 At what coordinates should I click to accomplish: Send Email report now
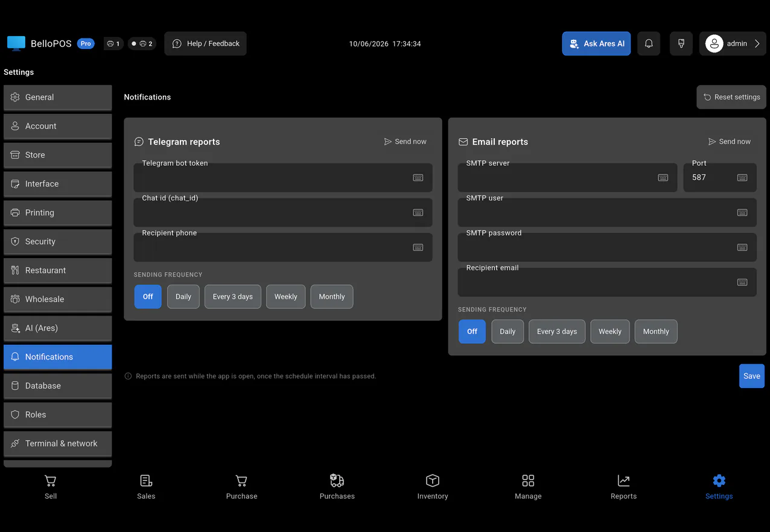[x=730, y=142]
